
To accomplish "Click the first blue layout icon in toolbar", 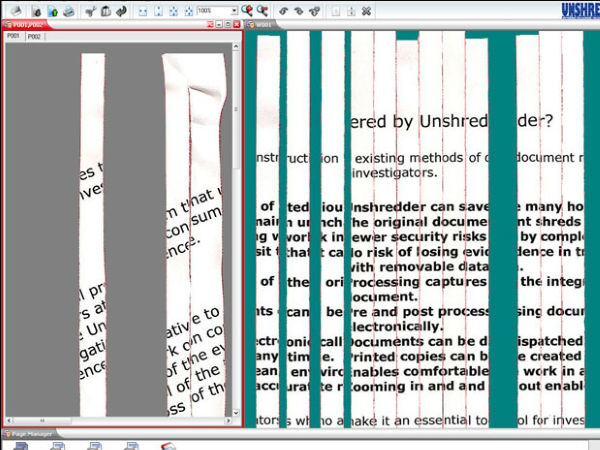I will click(142, 10).
